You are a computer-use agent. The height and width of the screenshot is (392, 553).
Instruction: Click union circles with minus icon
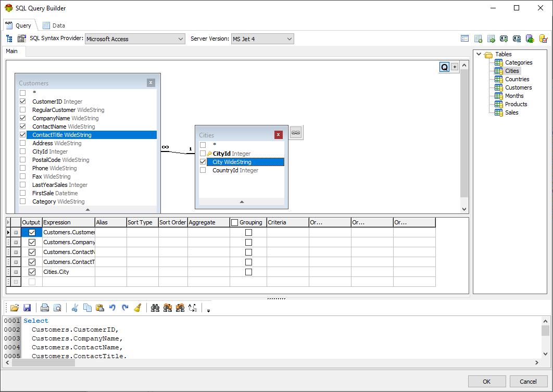point(517,39)
